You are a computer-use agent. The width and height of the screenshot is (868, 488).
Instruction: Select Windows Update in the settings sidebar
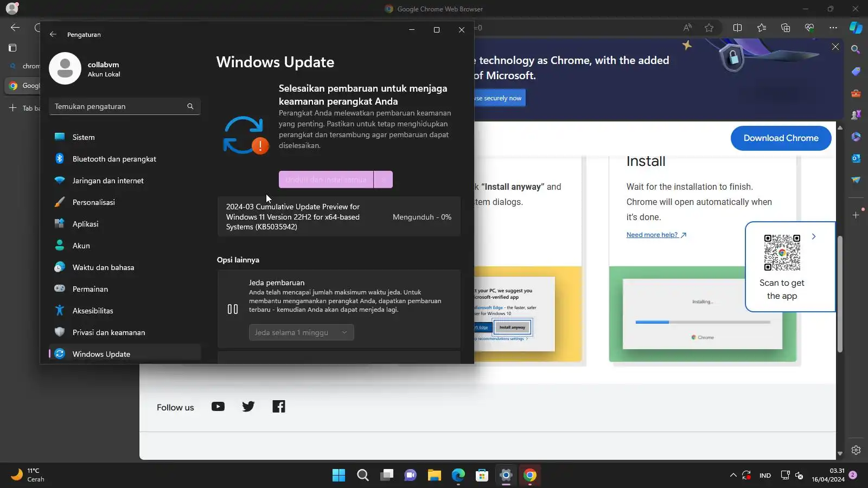point(125,354)
